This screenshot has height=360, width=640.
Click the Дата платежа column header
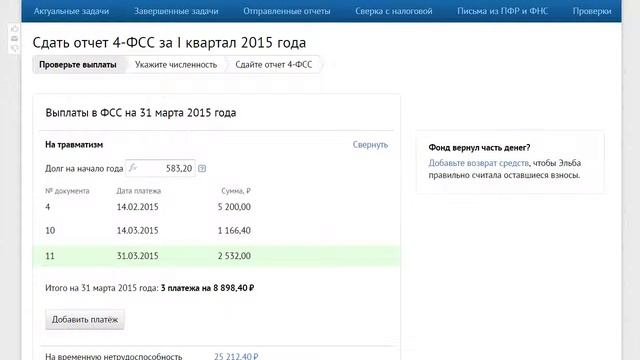(139, 191)
